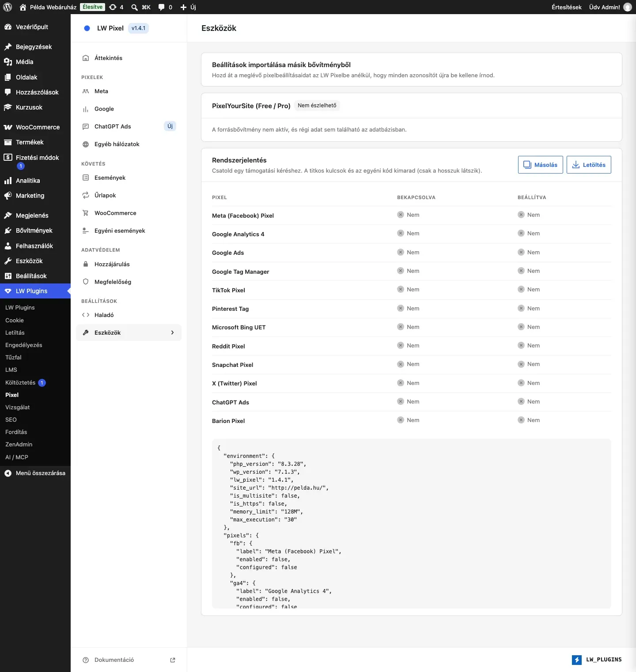Open Hozzájárulás lock item
Image resolution: width=636 pixels, height=672 pixels.
129,264
